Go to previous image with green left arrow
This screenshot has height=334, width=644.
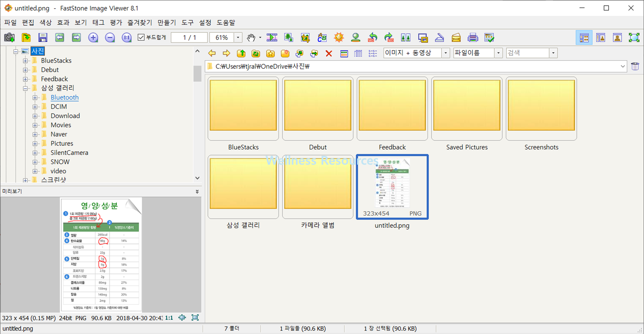tap(60, 37)
